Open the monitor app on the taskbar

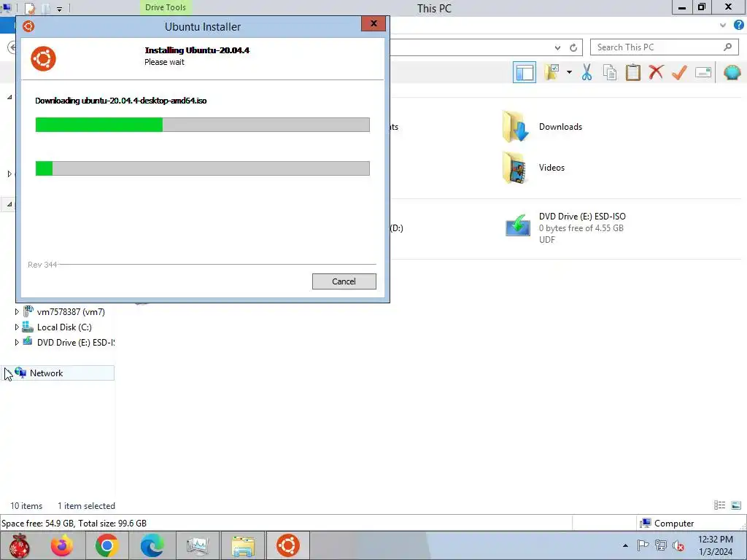pyautogui.click(x=197, y=545)
